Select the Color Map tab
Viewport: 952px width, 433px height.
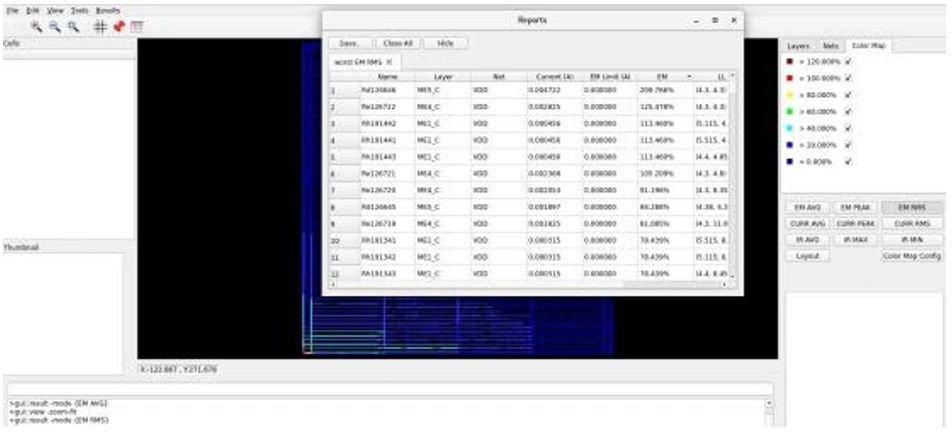point(869,46)
